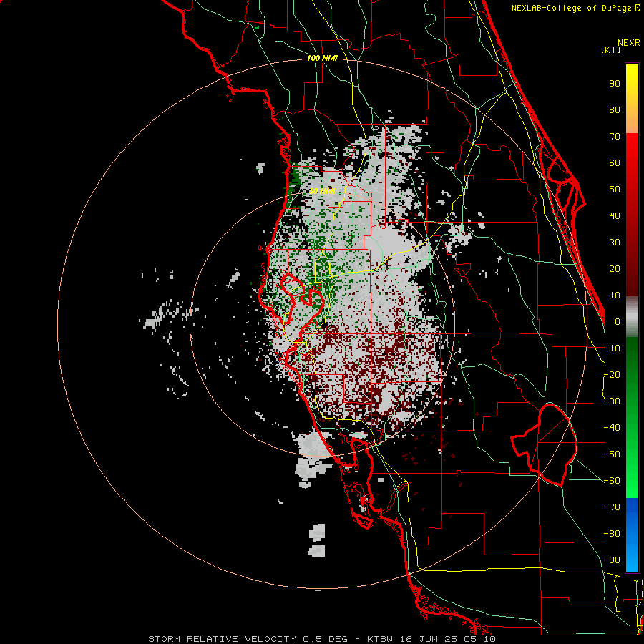Click the "100 NMI" range ring label
The height and width of the screenshot is (644, 644).
[322, 59]
